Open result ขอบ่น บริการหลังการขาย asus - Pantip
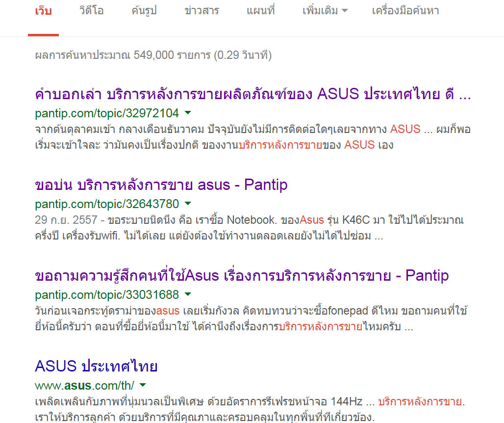The width and height of the screenshot is (504, 423). tap(161, 185)
